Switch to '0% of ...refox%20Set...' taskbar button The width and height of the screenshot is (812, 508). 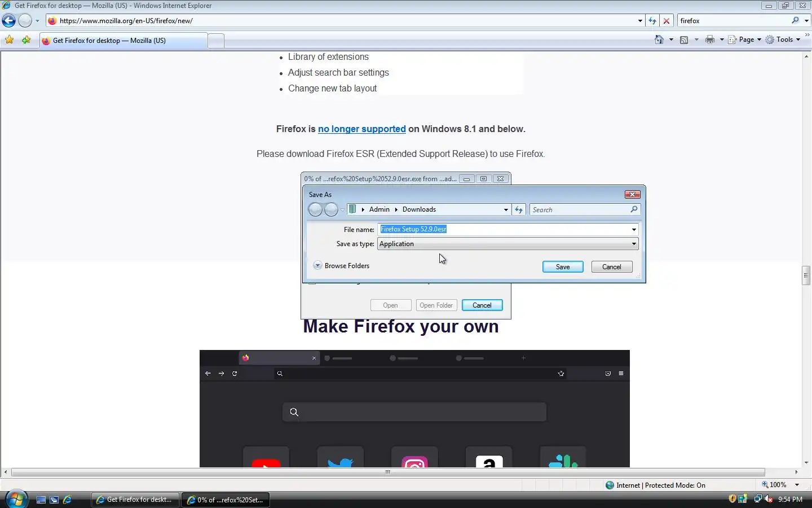click(x=226, y=500)
